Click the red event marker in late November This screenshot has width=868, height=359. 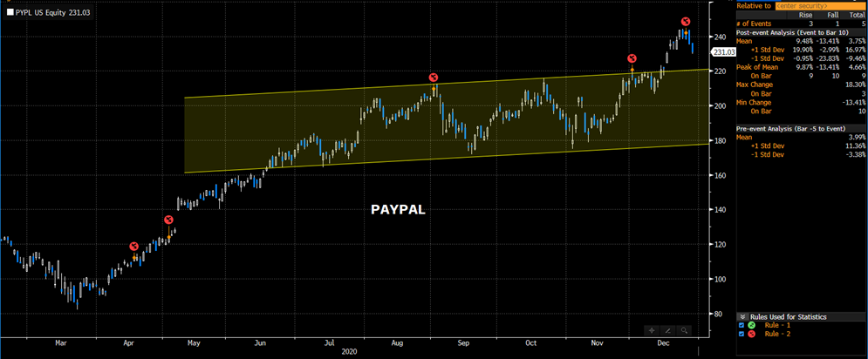(632, 58)
